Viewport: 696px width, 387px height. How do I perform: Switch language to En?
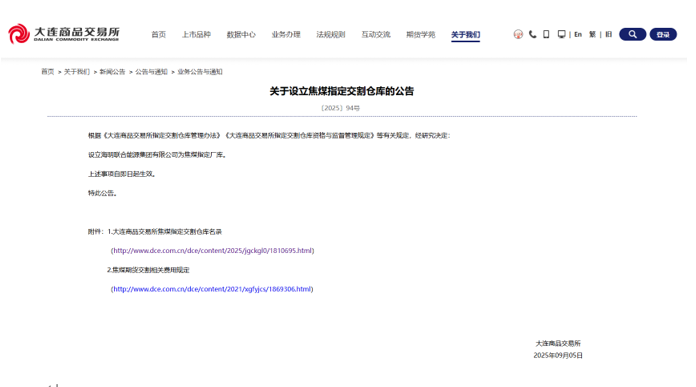(x=578, y=34)
